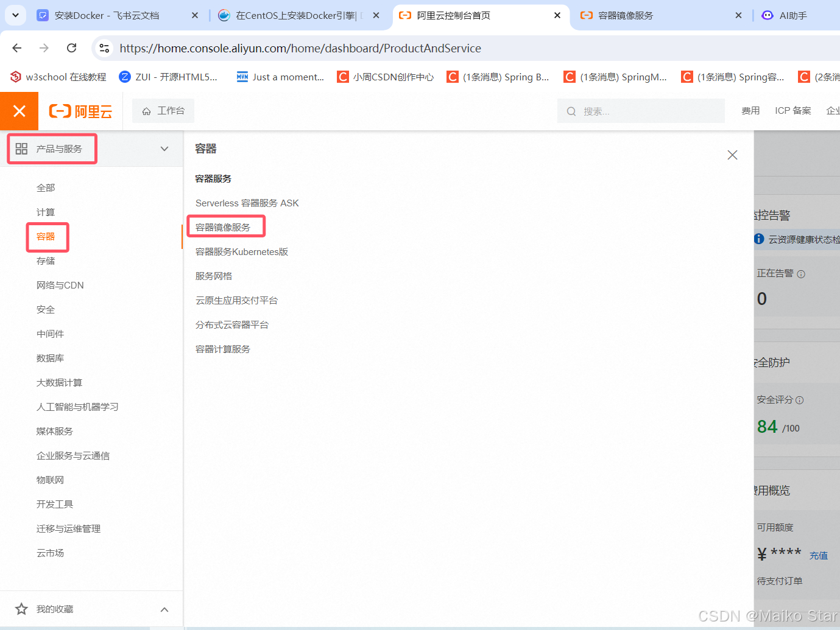Viewport: 840px width, 630px height.
Task: Click the 充值 recharge link
Action: pos(819,556)
